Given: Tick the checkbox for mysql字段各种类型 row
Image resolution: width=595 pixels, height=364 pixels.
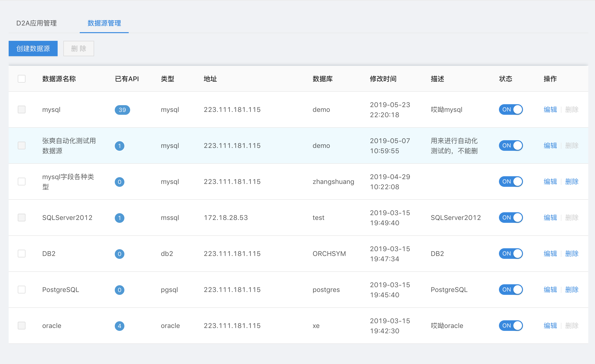Looking at the screenshot, I should coord(22,182).
